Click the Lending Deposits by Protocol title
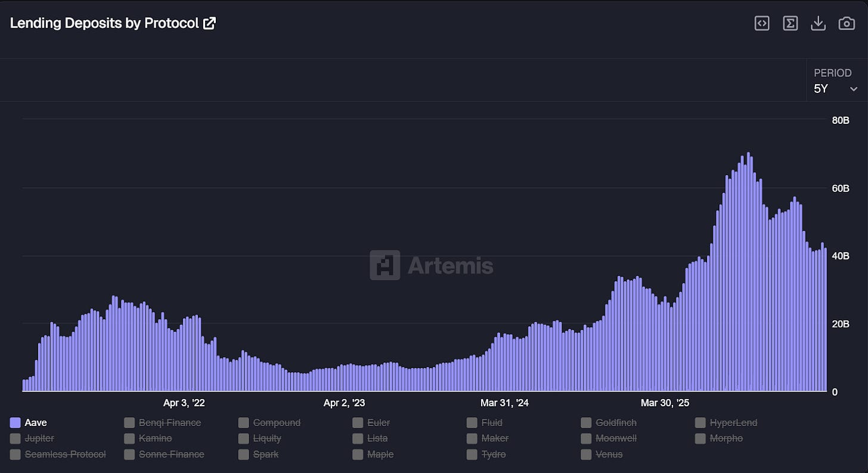Viewport: 868px width, 473px height. (x=104, y=23)
